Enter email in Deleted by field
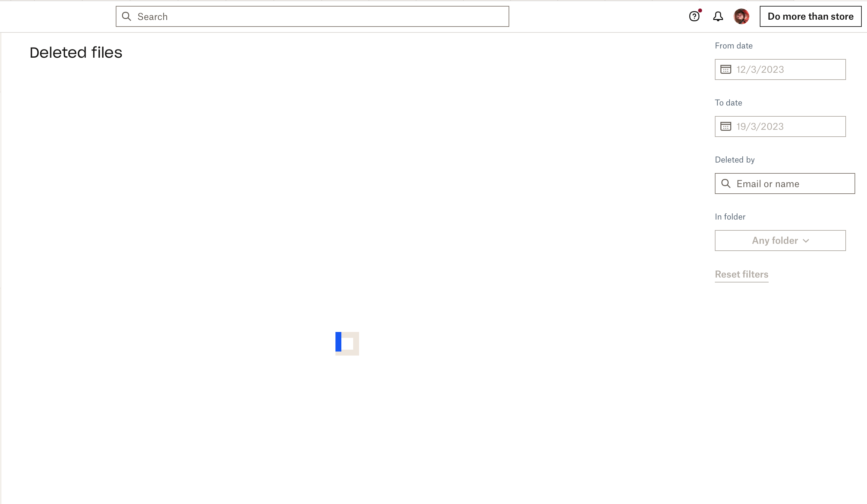This screenshot has width=867, height=504. tap(785, 184)
